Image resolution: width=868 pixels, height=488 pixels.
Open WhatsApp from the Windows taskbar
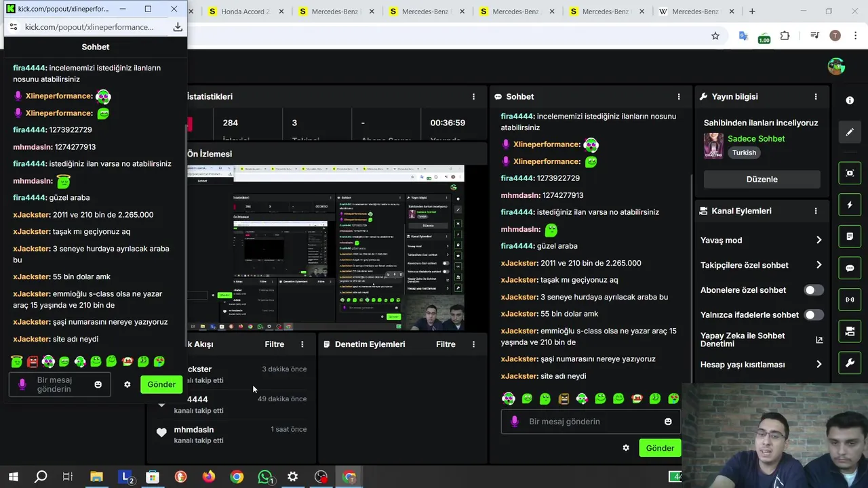[265, 477]
